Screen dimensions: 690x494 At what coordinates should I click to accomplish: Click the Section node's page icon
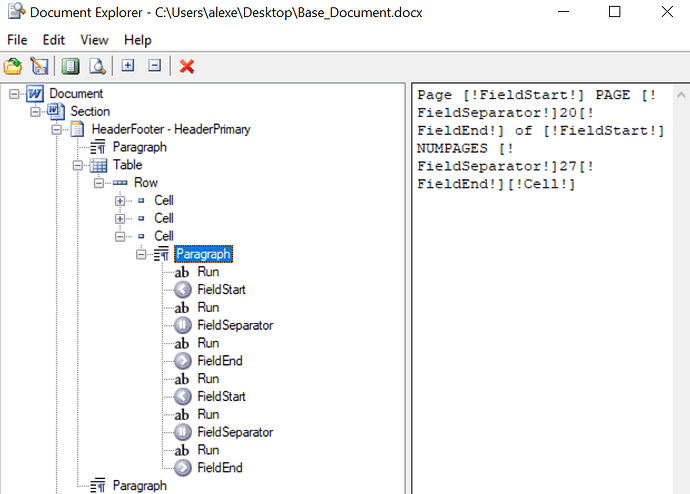[56, 111]
